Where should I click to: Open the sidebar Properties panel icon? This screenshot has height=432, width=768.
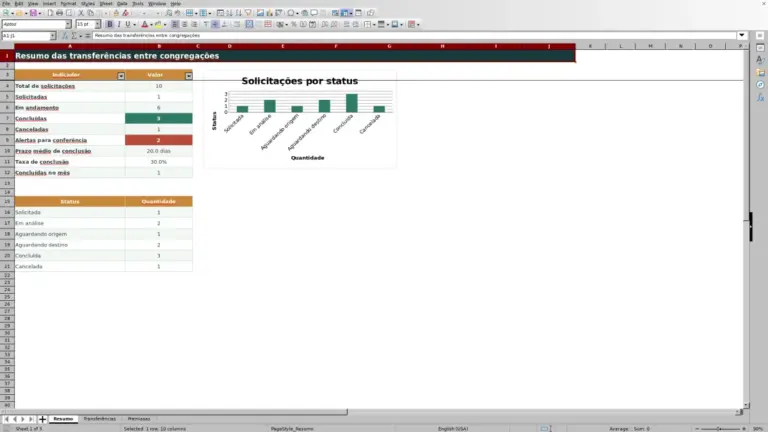760,48
